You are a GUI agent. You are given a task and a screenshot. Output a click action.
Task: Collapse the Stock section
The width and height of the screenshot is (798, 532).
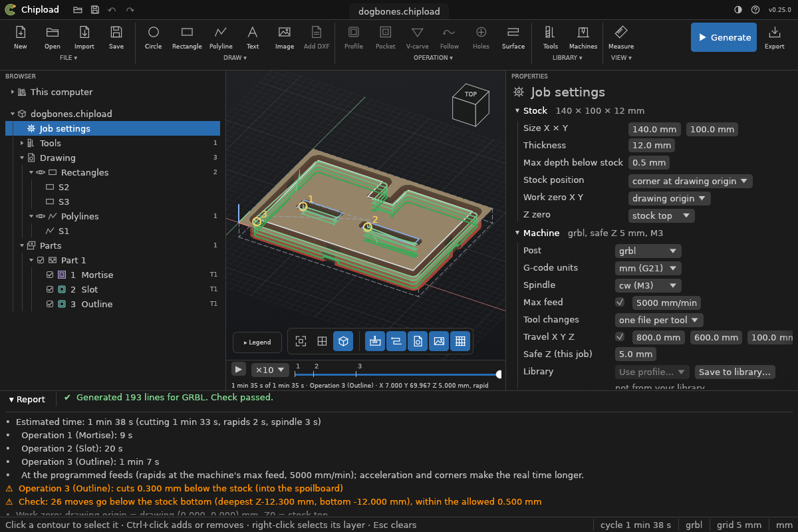point(517,110)
